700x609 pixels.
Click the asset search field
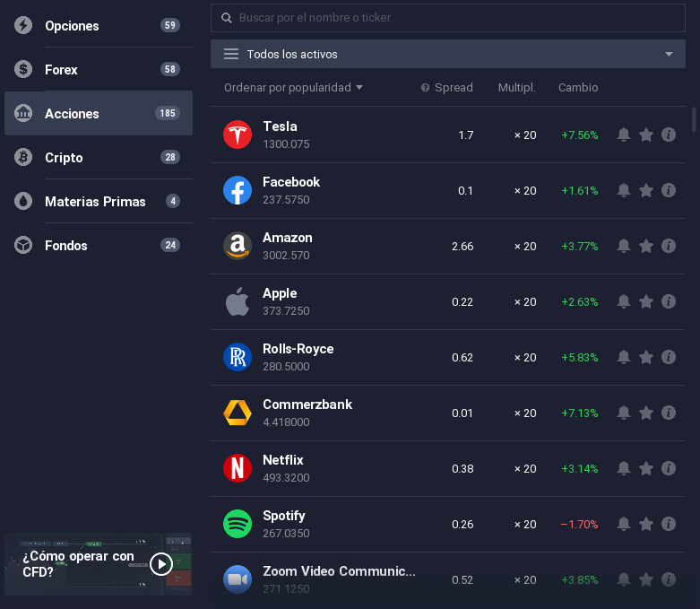click(448, 18)
